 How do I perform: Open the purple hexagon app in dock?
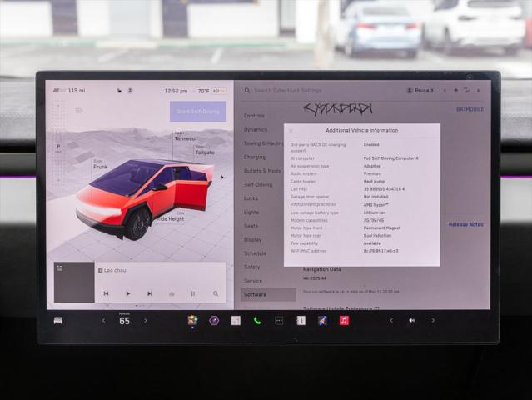click(214, 320)
